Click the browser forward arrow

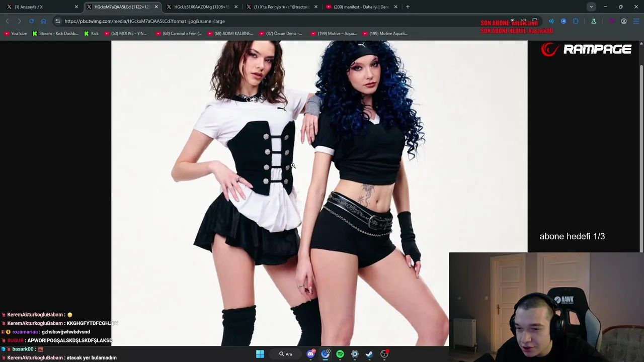pyautogui.click(x=19, y=21)
